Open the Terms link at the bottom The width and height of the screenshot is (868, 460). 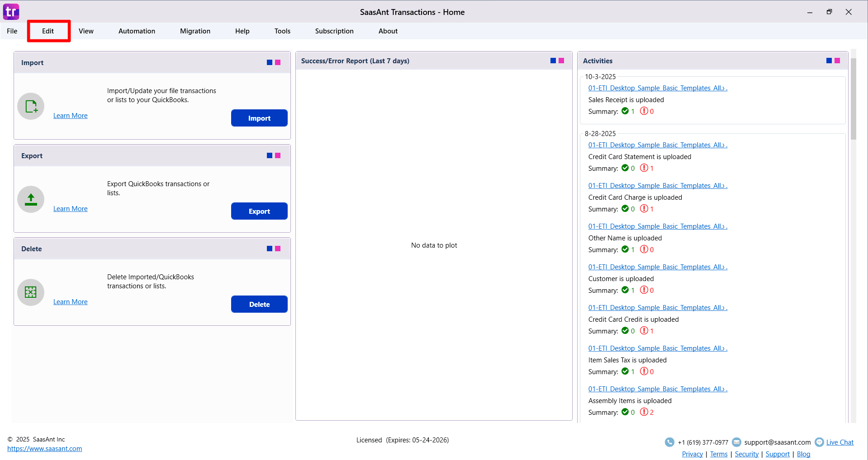pos(718,454)
